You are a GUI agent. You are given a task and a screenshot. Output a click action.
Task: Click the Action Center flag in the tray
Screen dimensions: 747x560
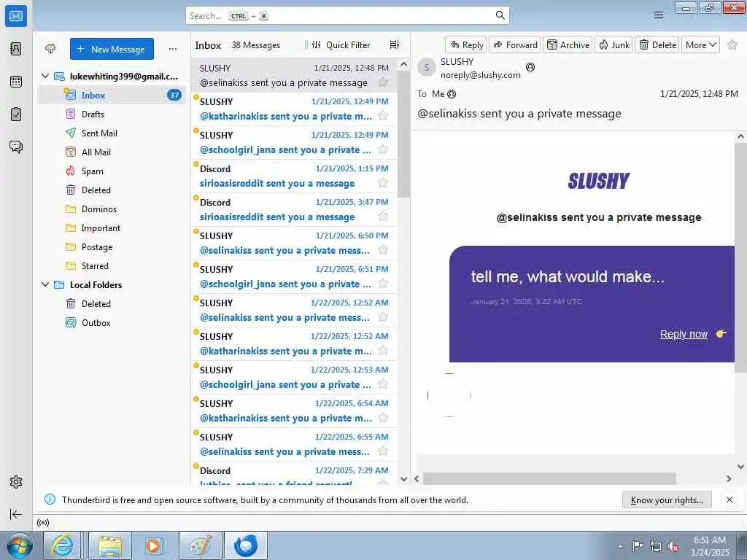click(638, 546)
